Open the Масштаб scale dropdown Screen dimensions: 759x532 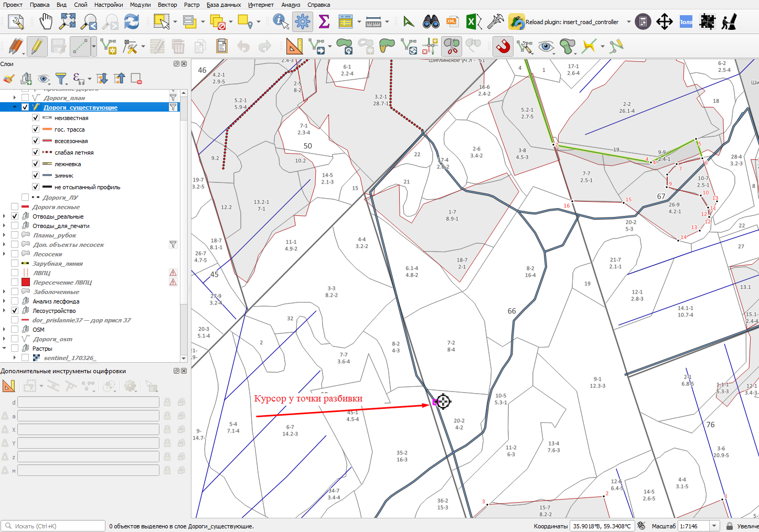click(x=714, y=526)
